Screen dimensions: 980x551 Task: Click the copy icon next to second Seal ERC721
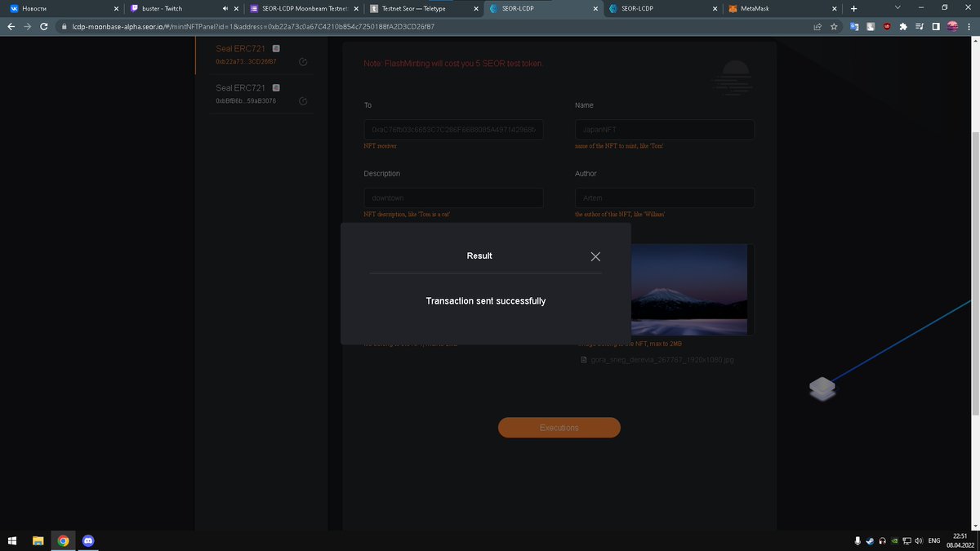pos(276,87)
